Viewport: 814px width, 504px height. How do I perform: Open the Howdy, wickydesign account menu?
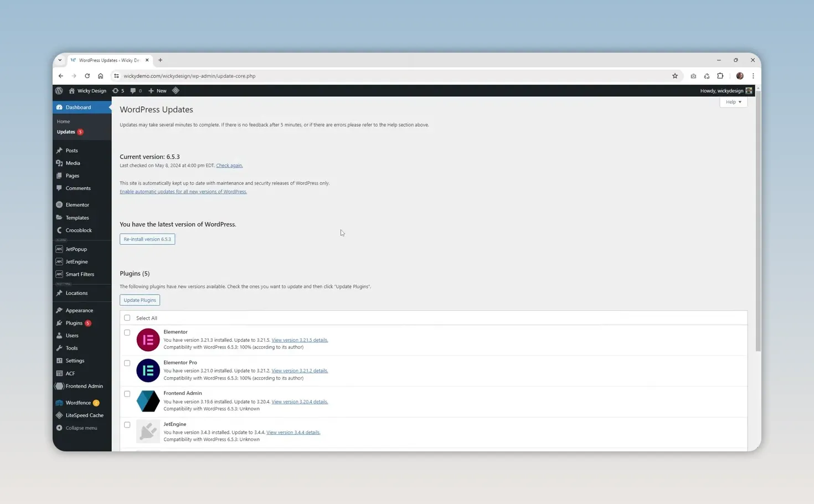726,91
